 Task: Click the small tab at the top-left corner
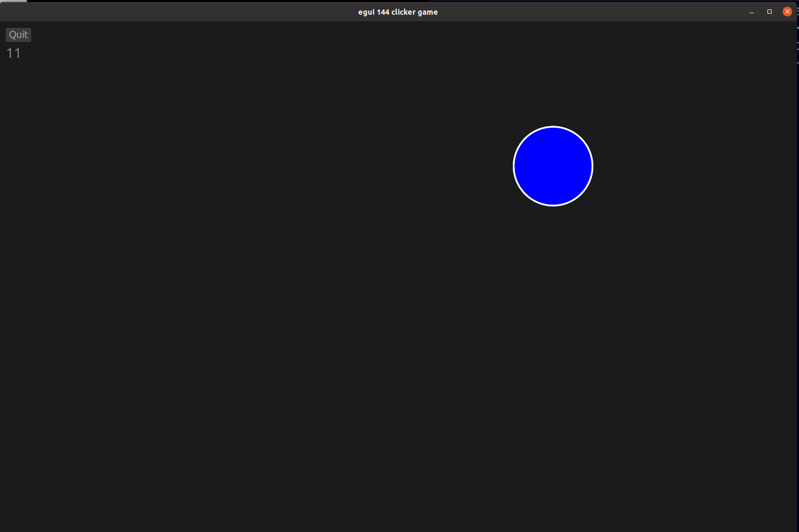13,2
